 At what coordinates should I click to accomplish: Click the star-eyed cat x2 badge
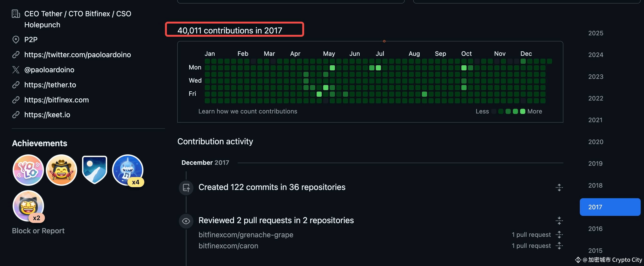28,206
